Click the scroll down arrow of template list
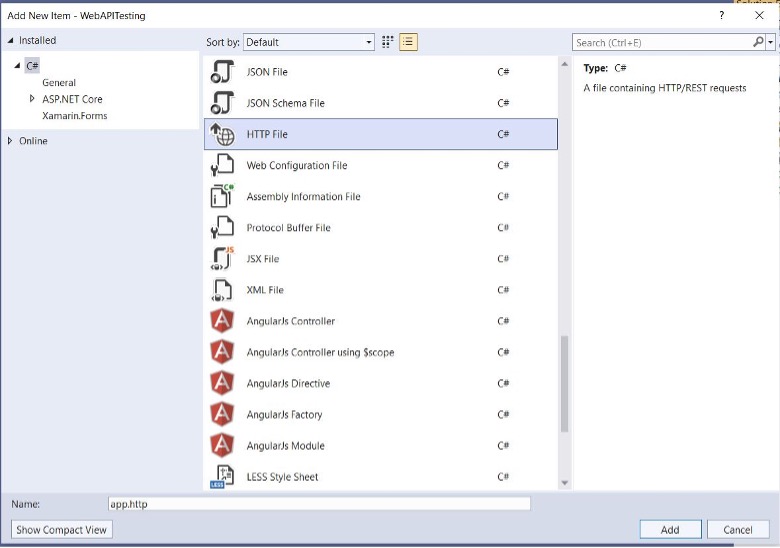 [x=565, y=482]
